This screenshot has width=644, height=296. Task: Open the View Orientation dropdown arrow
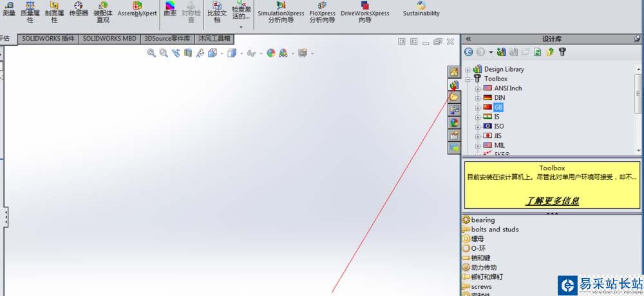[222, 54]
